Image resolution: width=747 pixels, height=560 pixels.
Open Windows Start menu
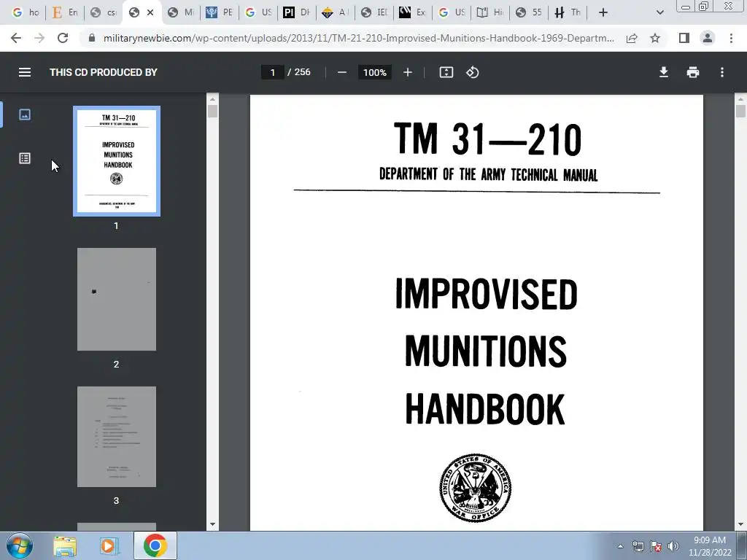pyautogui.click(x=20, y=545)
